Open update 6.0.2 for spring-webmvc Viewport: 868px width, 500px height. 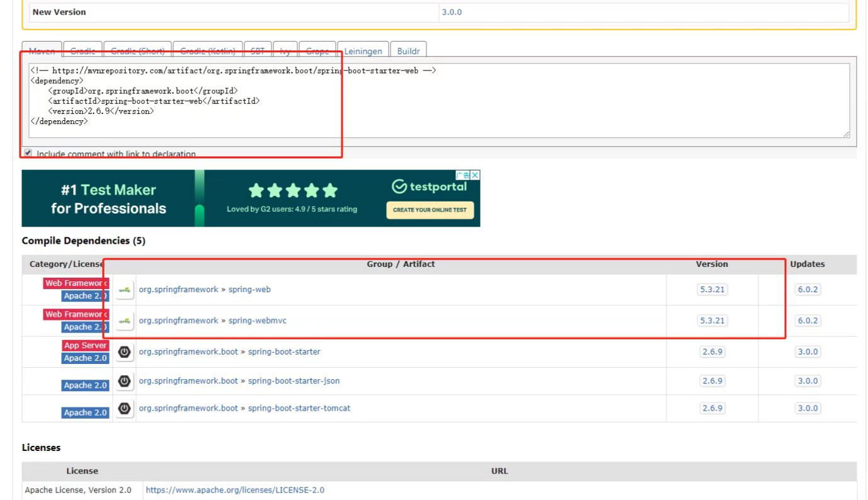pos(808,321)
